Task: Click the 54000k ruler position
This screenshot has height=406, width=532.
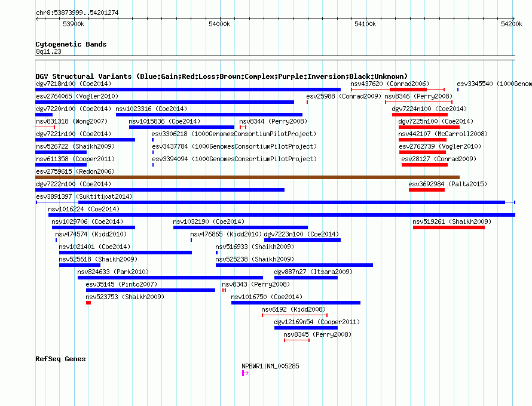Action: click(x=219, y=24)
